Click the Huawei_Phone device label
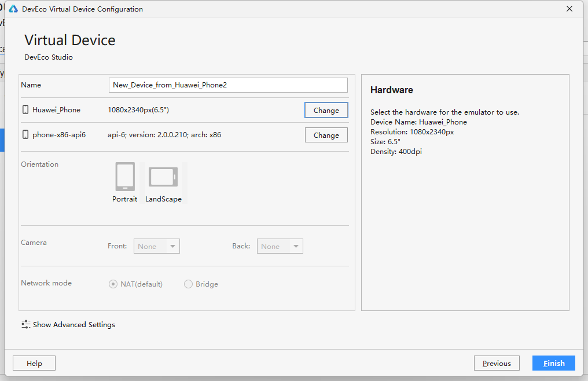 tap(56, 110)
